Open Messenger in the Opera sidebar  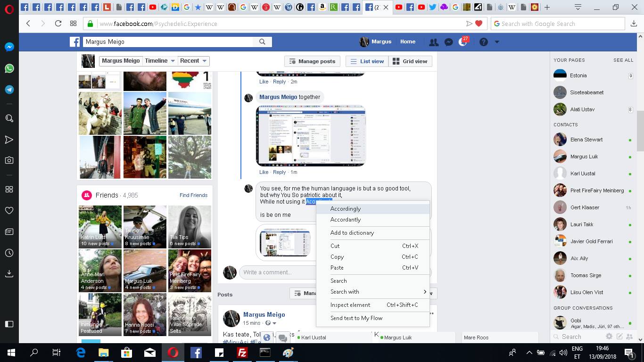9,47
